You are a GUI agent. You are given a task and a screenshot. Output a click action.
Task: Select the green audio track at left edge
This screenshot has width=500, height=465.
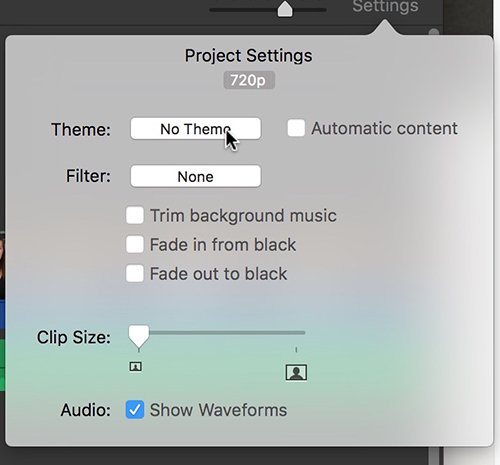click(x=2, y=365)
